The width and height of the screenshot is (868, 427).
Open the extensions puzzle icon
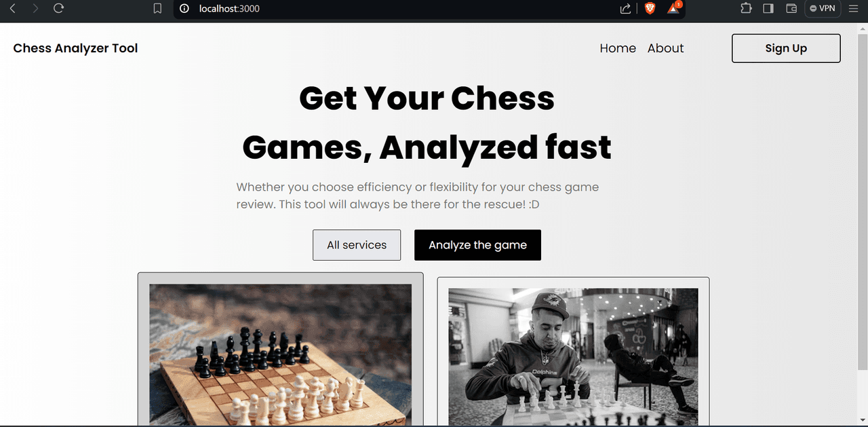(x=746, y=9)
